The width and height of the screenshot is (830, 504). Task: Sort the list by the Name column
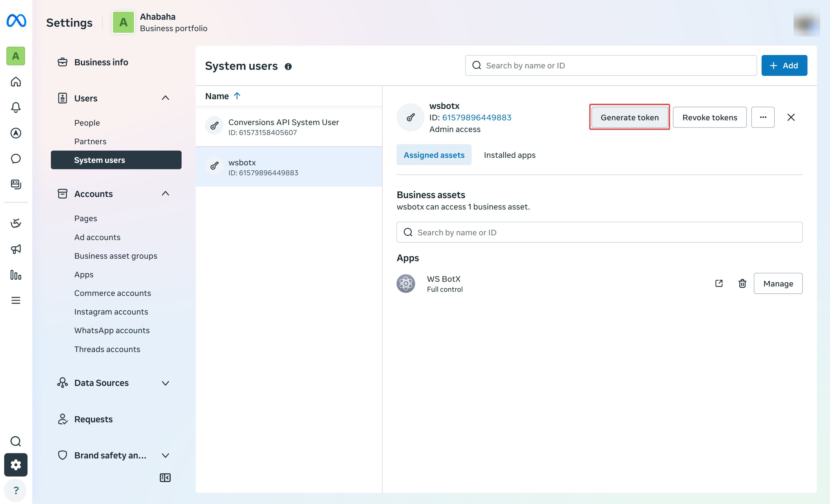(223, 96)
